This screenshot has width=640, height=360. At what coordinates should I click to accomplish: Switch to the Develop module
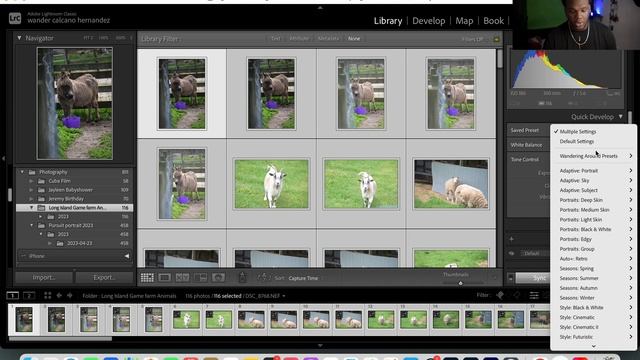pyautogui.click(x=429, y=21)
